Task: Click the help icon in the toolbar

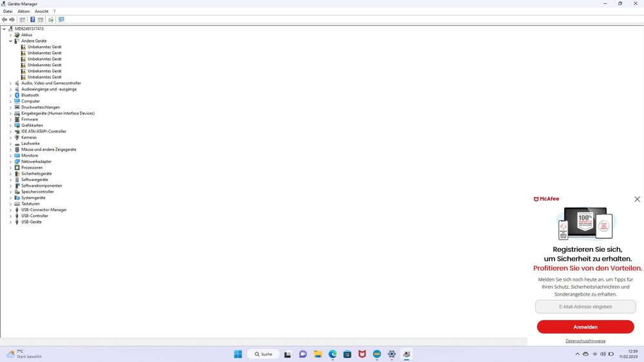Action: pyautogui.click(x=32, y=19)
